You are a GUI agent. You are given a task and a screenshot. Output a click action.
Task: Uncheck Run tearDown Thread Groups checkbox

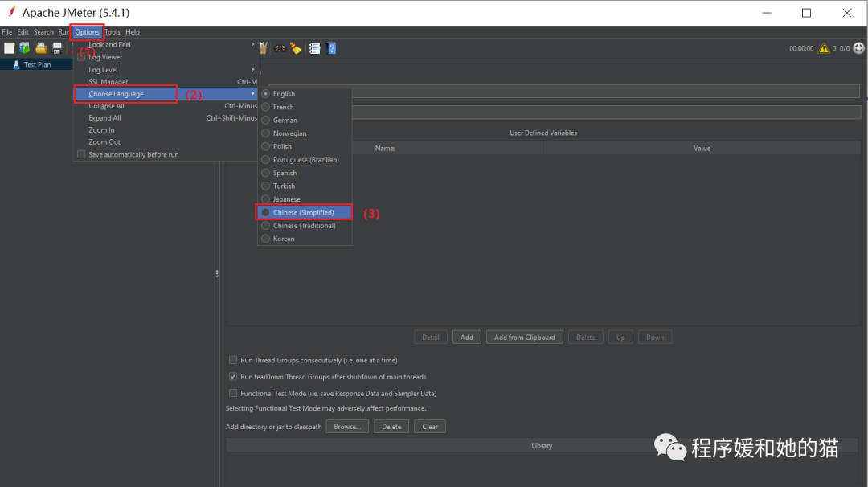[x=233, y=376]
